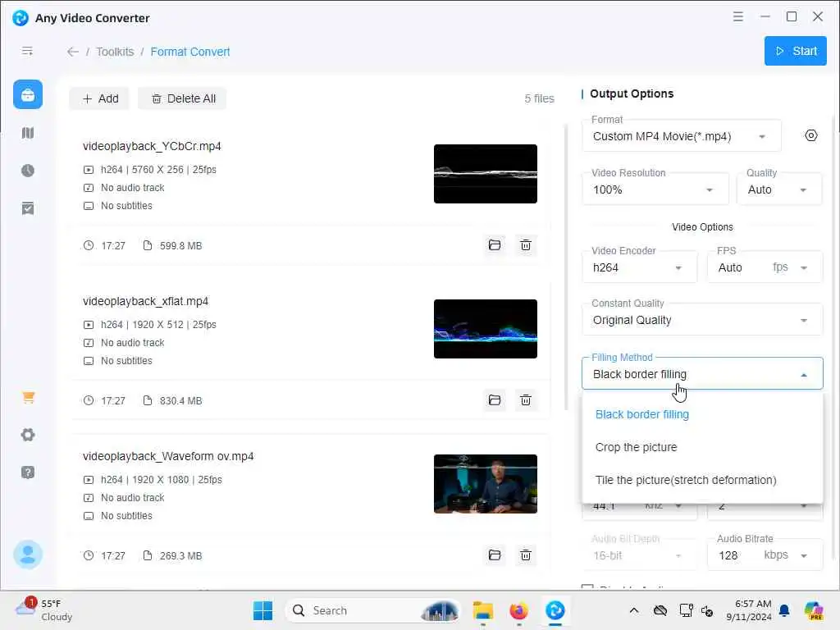The width and height of the screenshot is (840, 630).
Task: Open Firefox from the taskbar
Action: (518, 610)
